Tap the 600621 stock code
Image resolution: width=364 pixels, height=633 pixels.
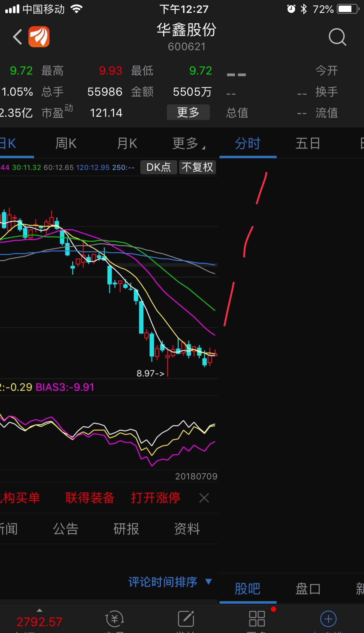pos(187,47)
